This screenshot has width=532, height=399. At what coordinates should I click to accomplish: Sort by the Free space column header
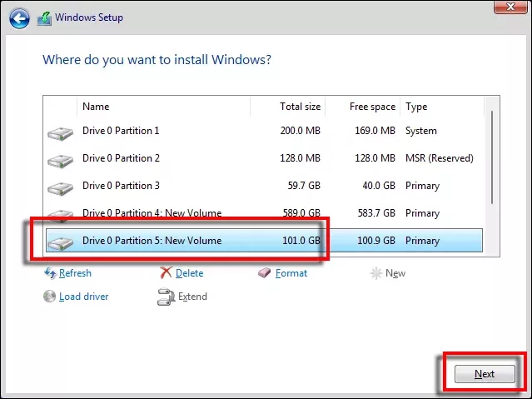point(363,107)
